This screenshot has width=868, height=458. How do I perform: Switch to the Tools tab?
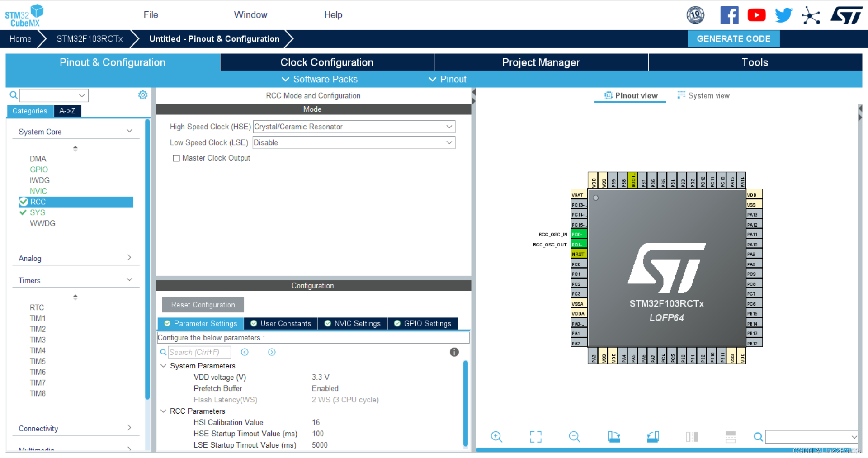[x=755, y=62]
